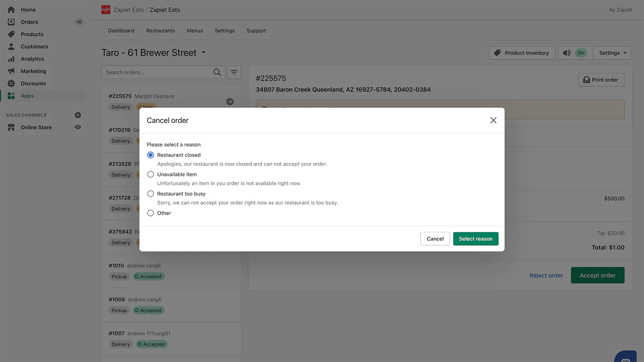
Task: View Online Store eye icon
Action: [x=78, y=128]
